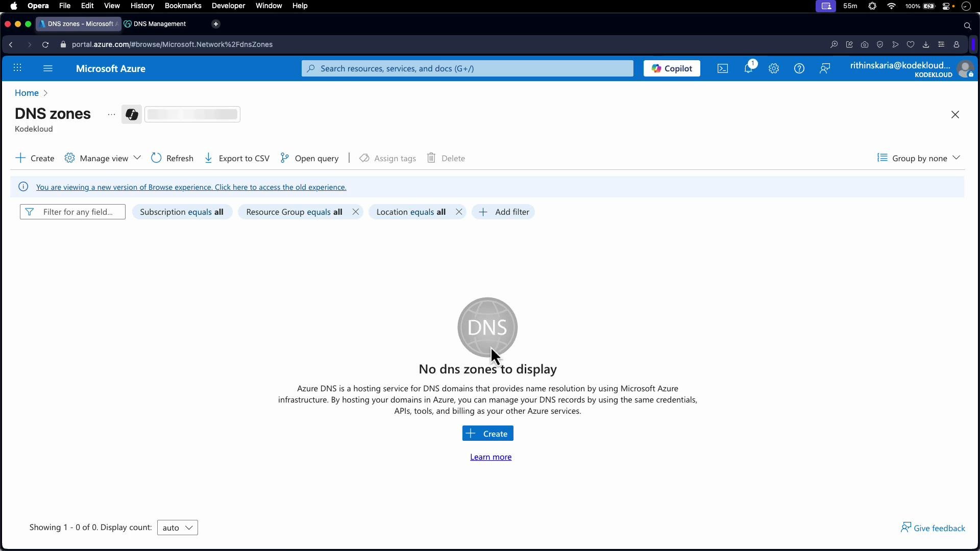Click the browser address bar URL
The width and height of the screenshot is (980, 551).
[172, 44]
